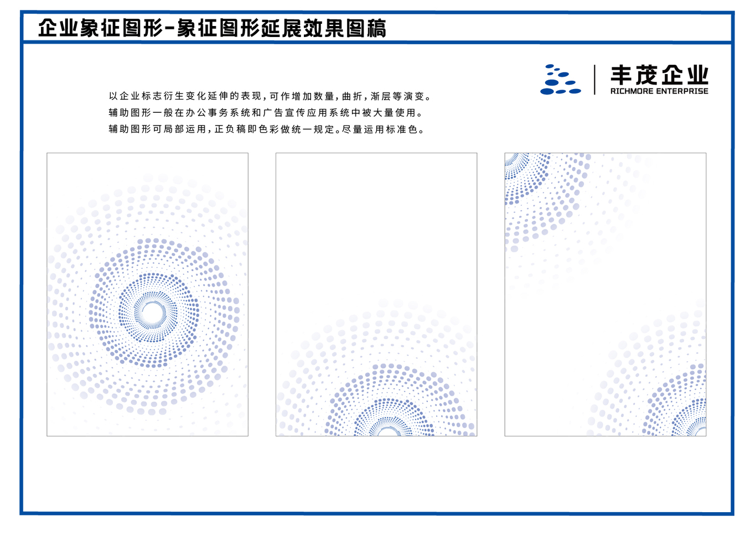This screenshot has width=756, height=547.
Task: Select the panel with two corner spiral patterns
Action: (605, 294)
